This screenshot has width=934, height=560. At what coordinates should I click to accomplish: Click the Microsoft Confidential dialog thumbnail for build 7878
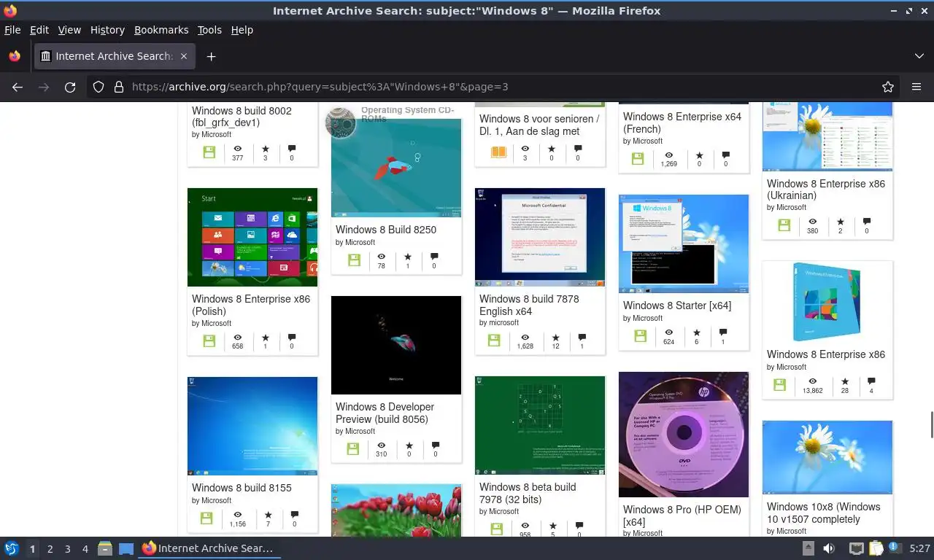tap(540, 237)
